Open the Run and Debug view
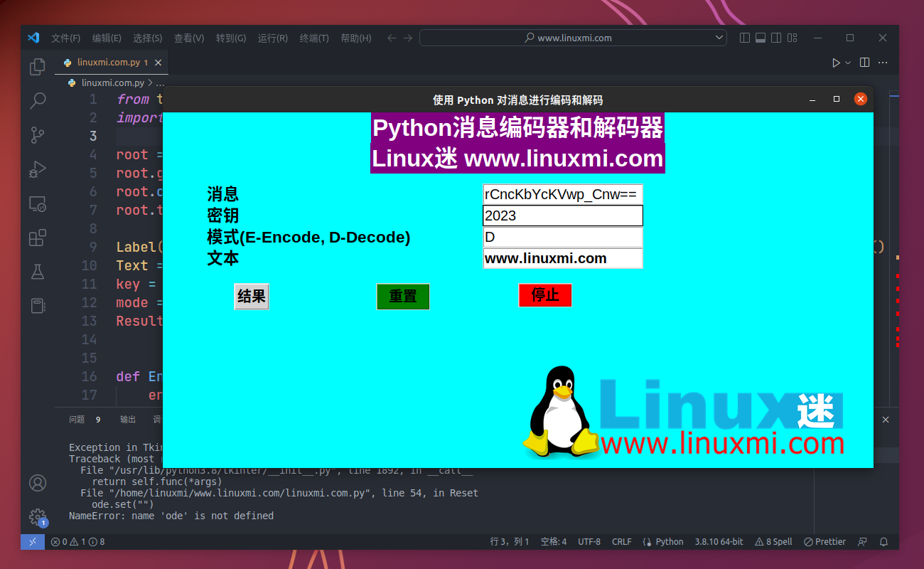Screen dimensions: 924x569 (x=38, y=169)
